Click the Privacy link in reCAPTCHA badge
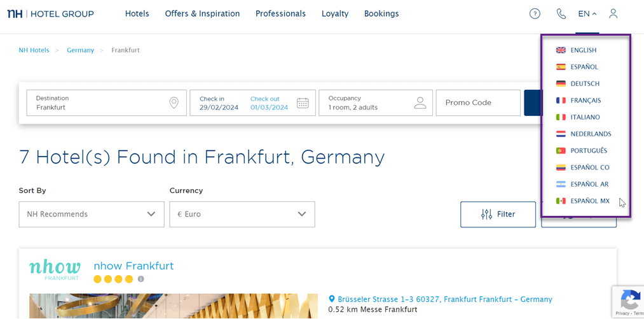Viewport: 644px width, 319px height. click(623, 314)
